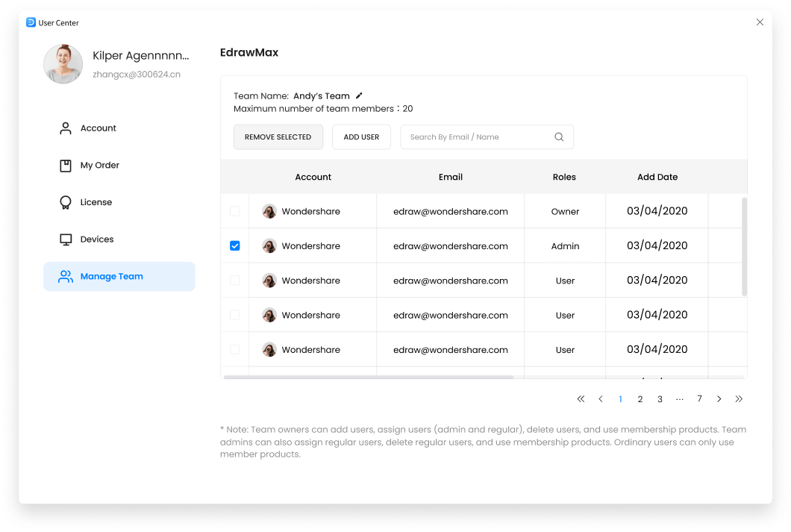
Task: Go to the next page of members
Action: [x=719, y=399]
